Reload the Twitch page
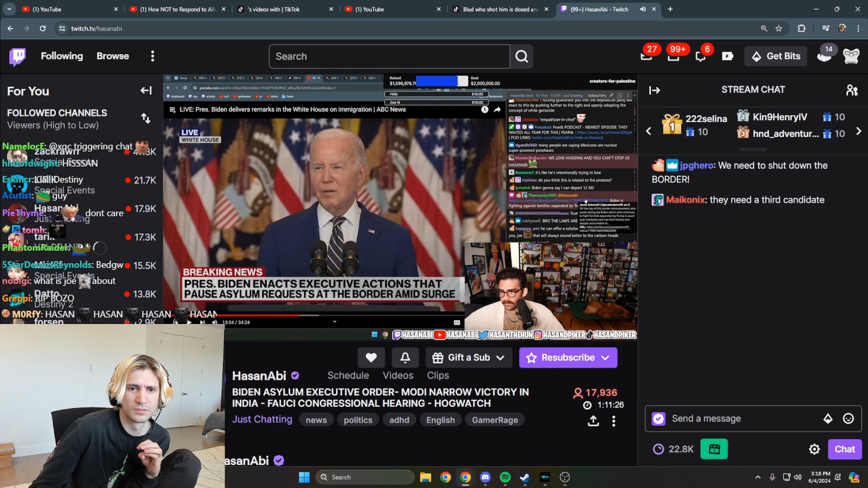Image resolution: width=868 pixels, height=488 pixels. coord(42,28)
